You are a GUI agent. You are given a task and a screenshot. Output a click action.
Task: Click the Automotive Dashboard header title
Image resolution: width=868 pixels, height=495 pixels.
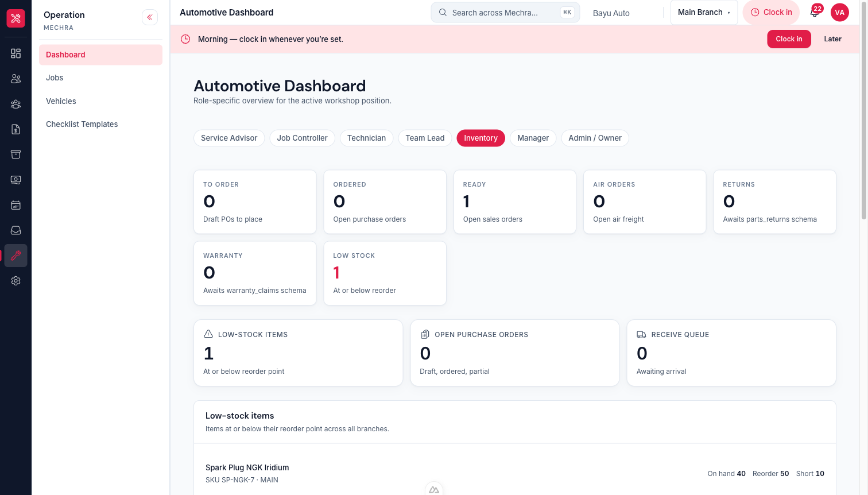point(226,12)
